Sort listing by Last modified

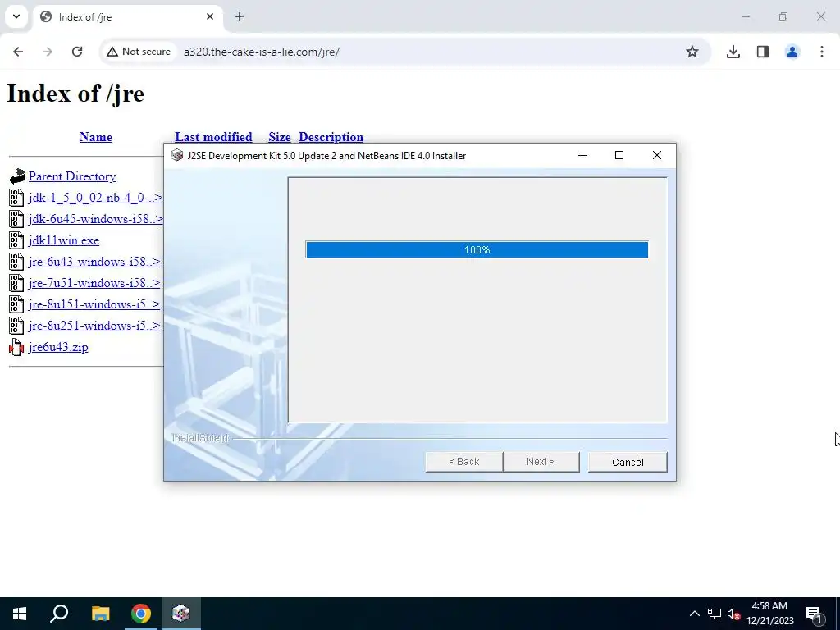pos(213,137)
